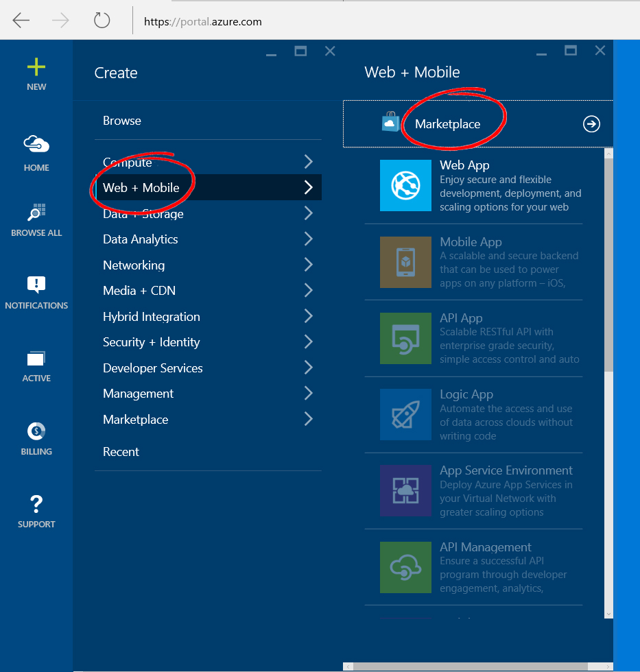Click the Marketplace circled arrow icon
This screenshot has width=640, height=672.
(591, 124)
